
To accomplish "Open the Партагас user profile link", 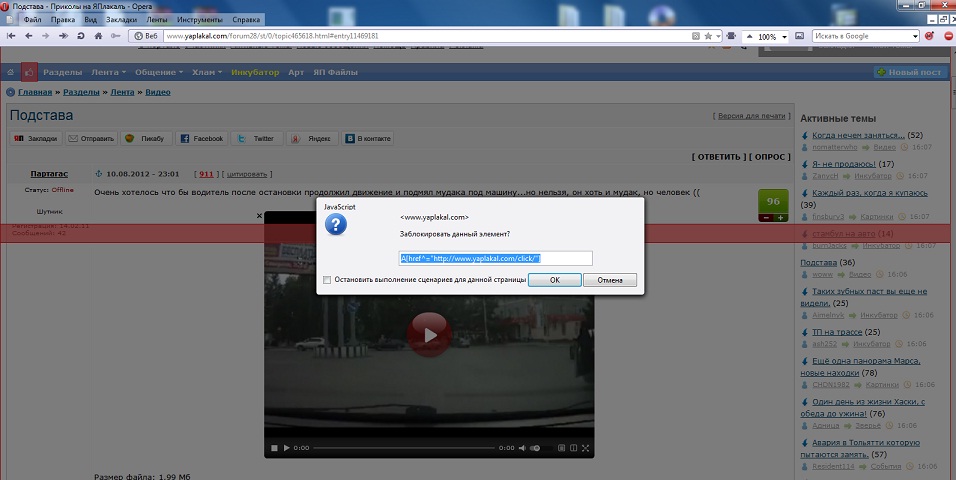I will click(49, 174).
